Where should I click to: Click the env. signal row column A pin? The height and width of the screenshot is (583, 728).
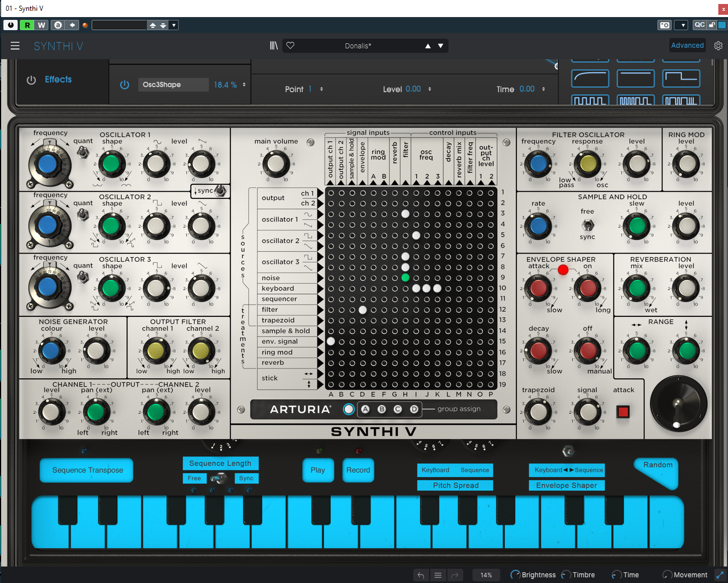[331, 341]
